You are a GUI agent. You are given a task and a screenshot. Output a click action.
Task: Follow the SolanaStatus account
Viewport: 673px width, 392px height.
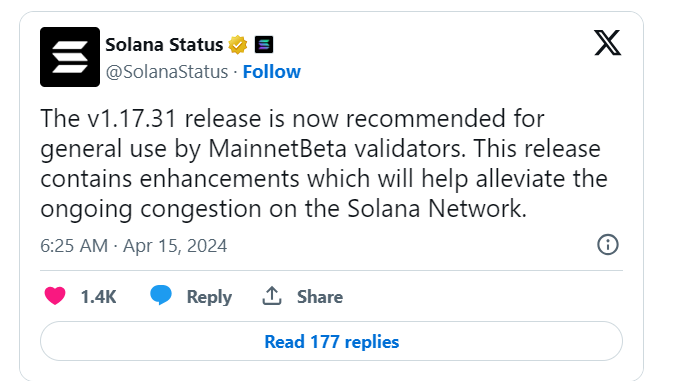(272, 72)
